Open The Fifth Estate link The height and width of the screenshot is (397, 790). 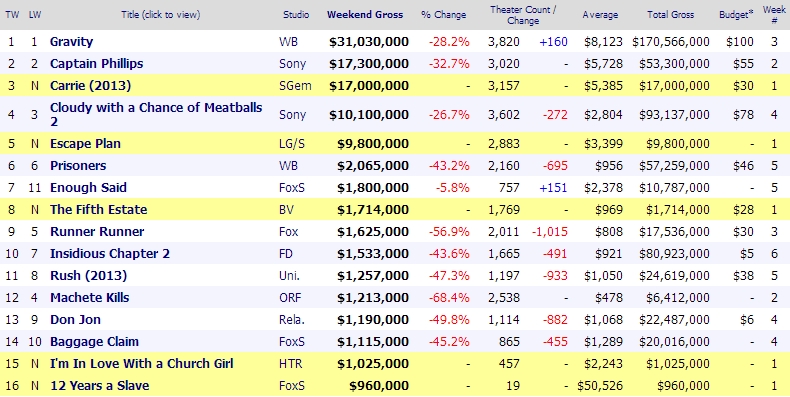pyautogui.click(x=98, y=210)
